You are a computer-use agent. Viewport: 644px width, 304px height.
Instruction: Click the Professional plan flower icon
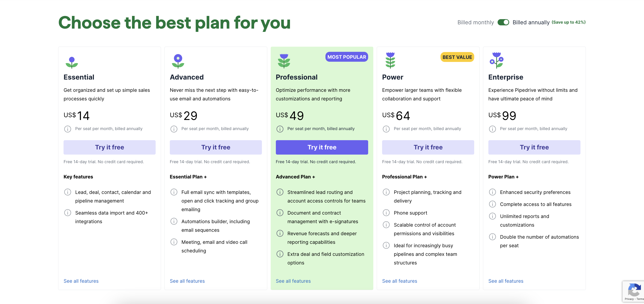[284, 61]
